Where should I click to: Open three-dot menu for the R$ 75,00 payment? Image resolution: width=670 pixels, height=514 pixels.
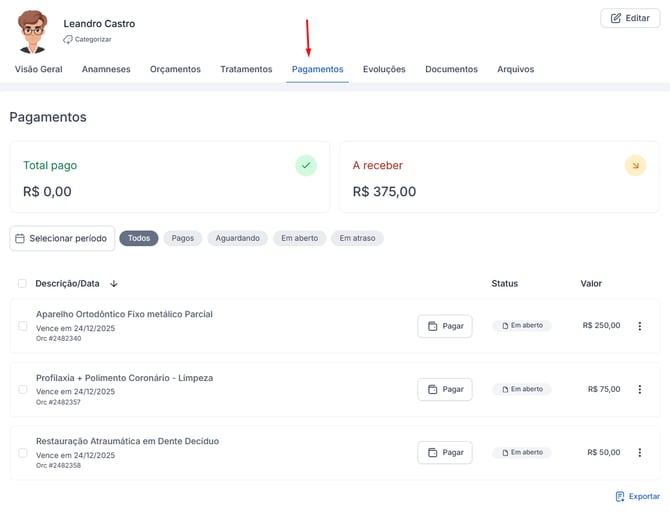coord(640,389)
